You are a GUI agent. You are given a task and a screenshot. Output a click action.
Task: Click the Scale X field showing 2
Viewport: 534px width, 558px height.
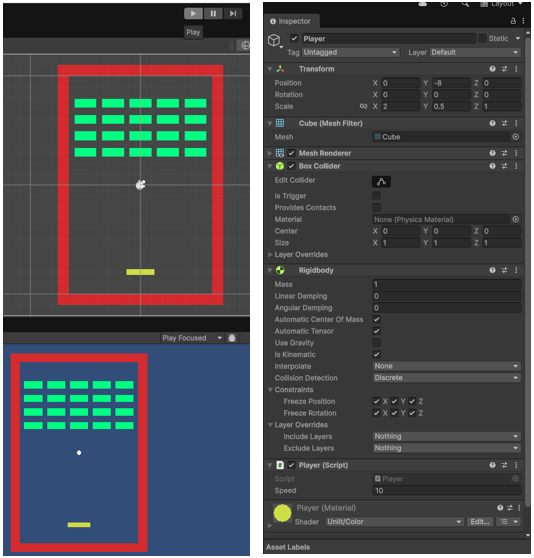400,106
